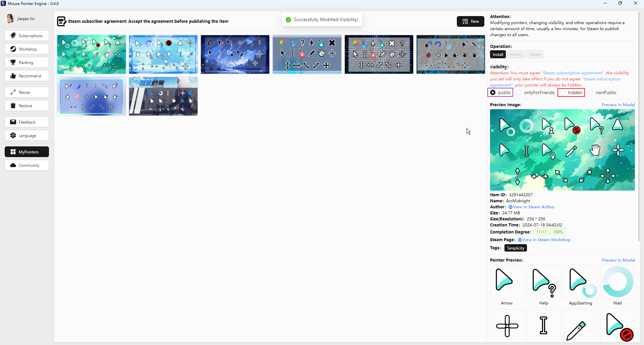Click the New pointer button
The height and width of the screenshot is (345, 644).
click(470, 21)
